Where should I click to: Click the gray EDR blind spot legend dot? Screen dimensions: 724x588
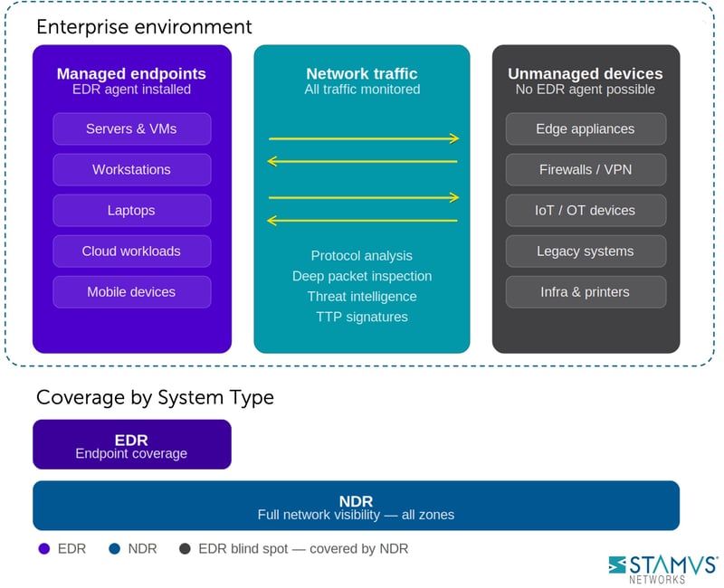pyautogui.click(x=185, y=548)
